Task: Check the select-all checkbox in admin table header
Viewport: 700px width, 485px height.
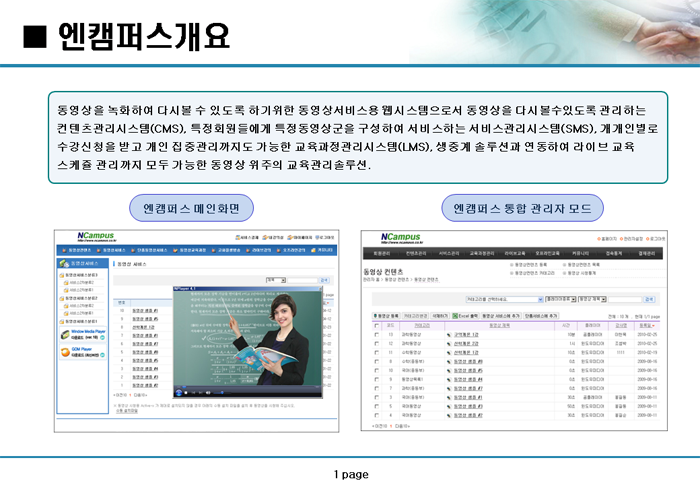Action: coord(377,326)
